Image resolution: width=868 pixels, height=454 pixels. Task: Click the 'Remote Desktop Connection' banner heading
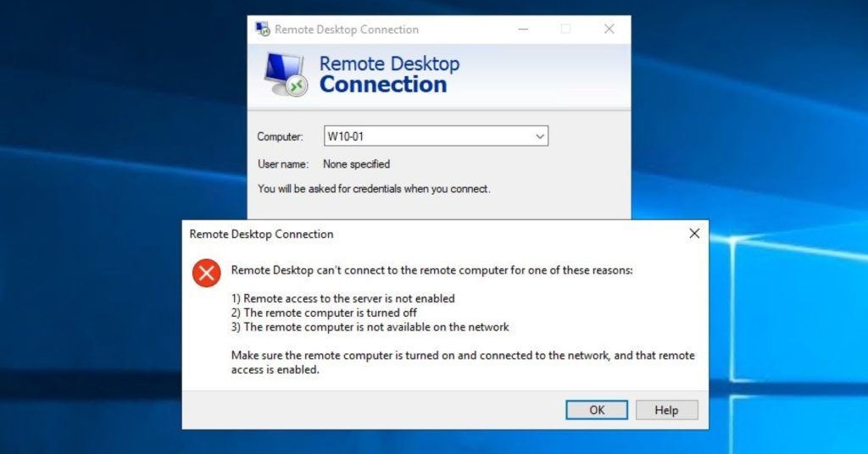pyautogui.click(x=389, y=74)
